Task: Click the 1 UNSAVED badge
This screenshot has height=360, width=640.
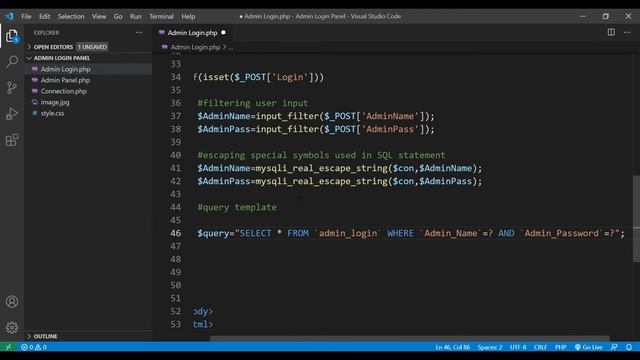Action: 92,47
